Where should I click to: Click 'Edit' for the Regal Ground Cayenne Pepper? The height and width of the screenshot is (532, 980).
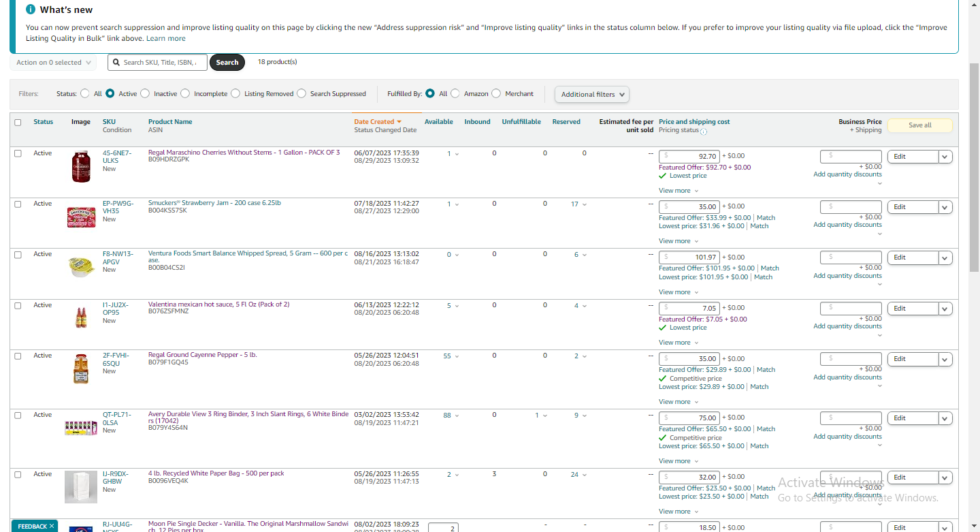(x=913, y=359)
